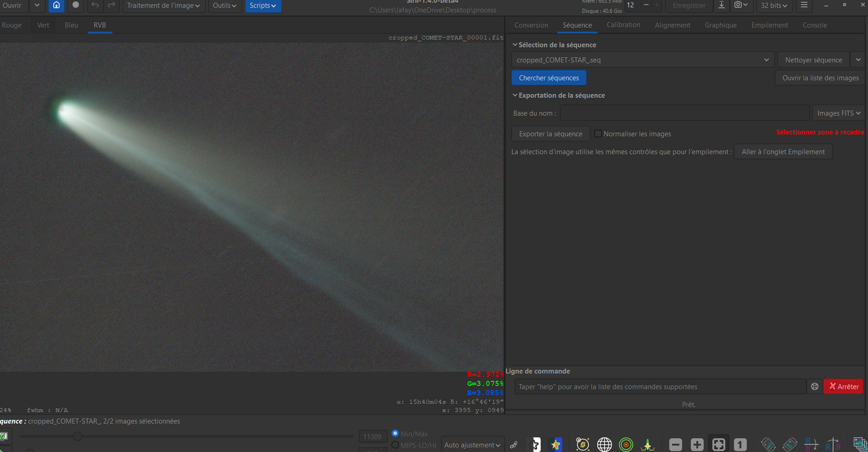
Task: Click the Chercher séquences button
Action: click(549, 78)
